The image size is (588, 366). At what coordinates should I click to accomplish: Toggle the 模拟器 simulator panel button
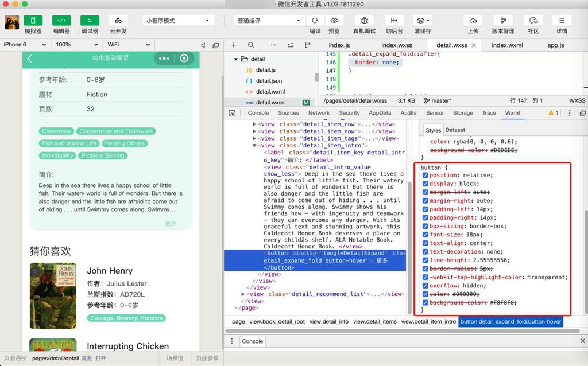click(33, 21)
